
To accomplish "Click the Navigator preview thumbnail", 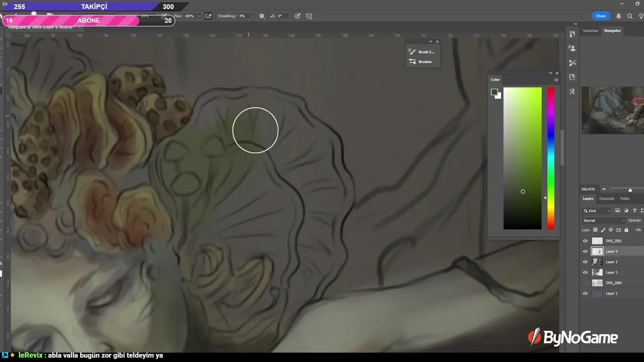I will pos(612,110).
